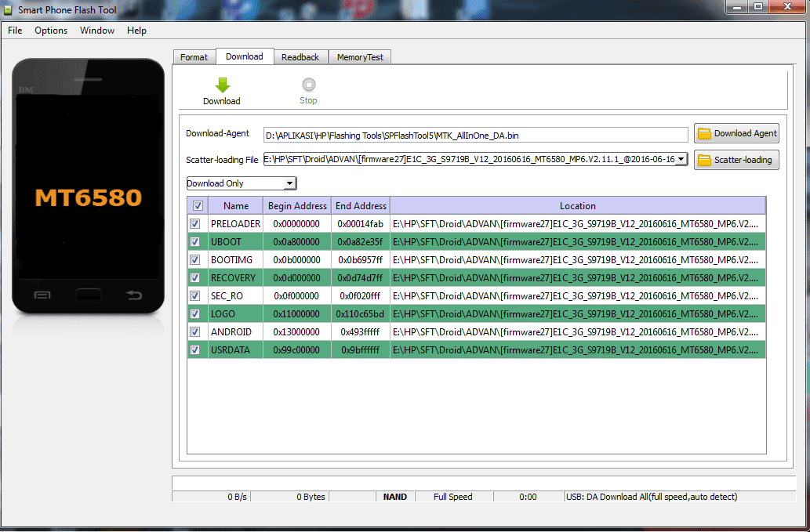Click the elapsed time counter showing 0:00
The height and width of the screenshot is (532, 810).
tap(527, 496)
